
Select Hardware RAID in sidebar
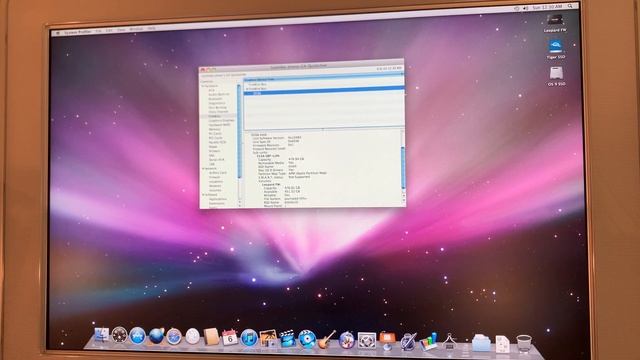[219, 125]
